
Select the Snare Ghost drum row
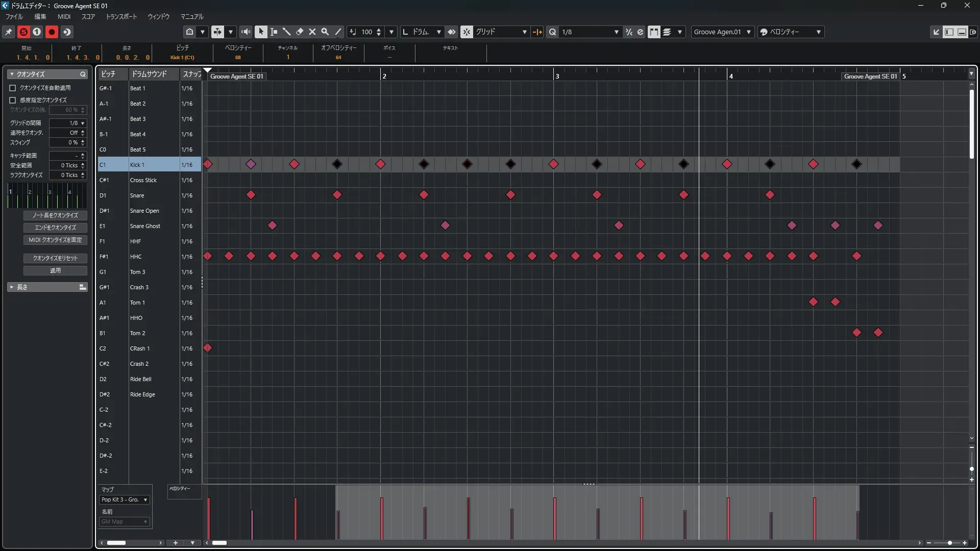(145, 226)
